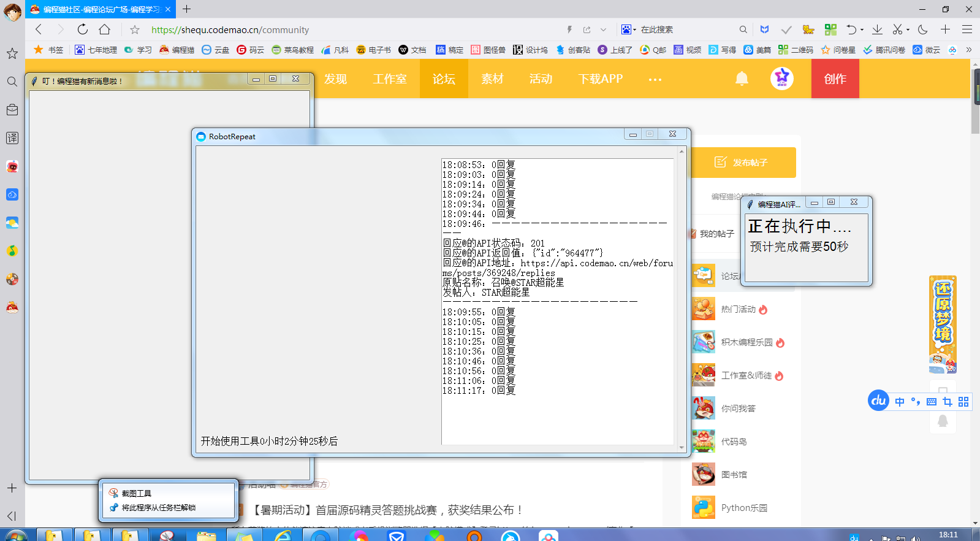
Task: Open the 发现 navigation item
Action: pyautogui.click(x=335, y=79)
